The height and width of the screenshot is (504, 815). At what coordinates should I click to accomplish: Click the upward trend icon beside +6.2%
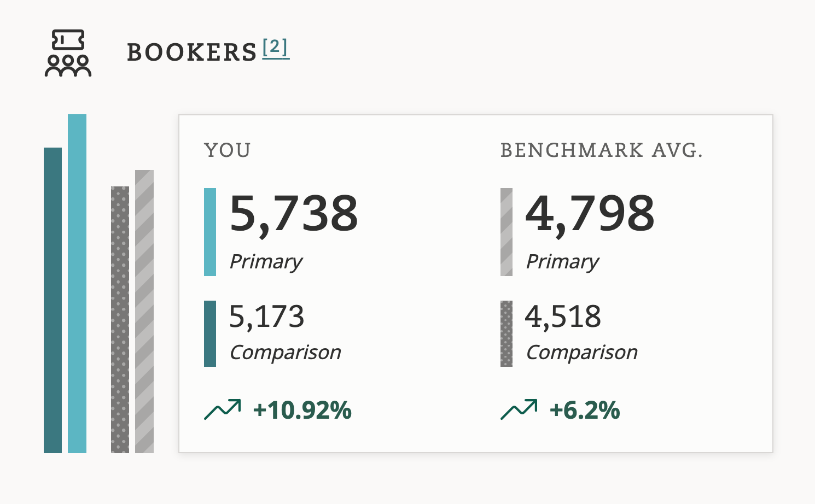[519, 409]
